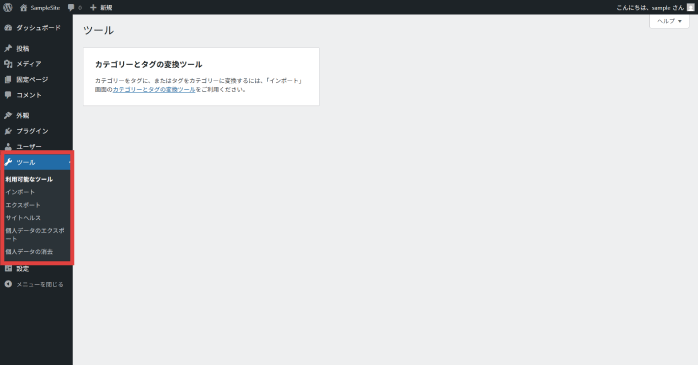Open the comments bubble icon in admin bar

tap(71, 8)
